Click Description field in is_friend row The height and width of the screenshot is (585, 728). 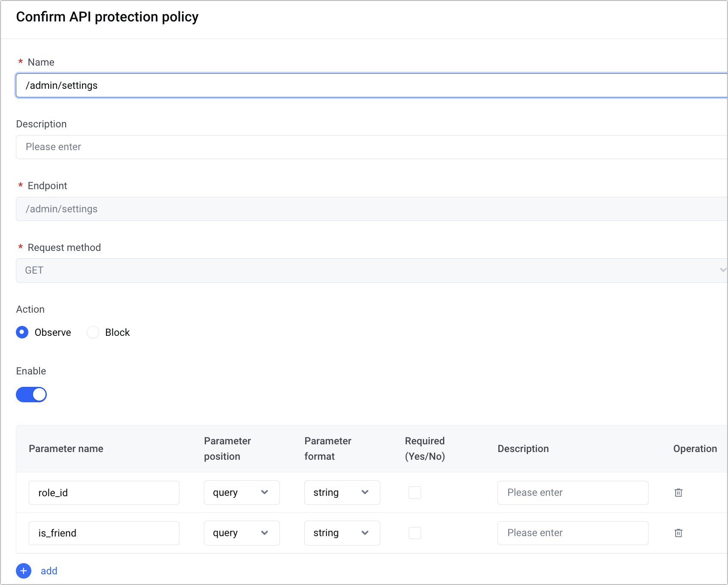click(x=573, y=533)
